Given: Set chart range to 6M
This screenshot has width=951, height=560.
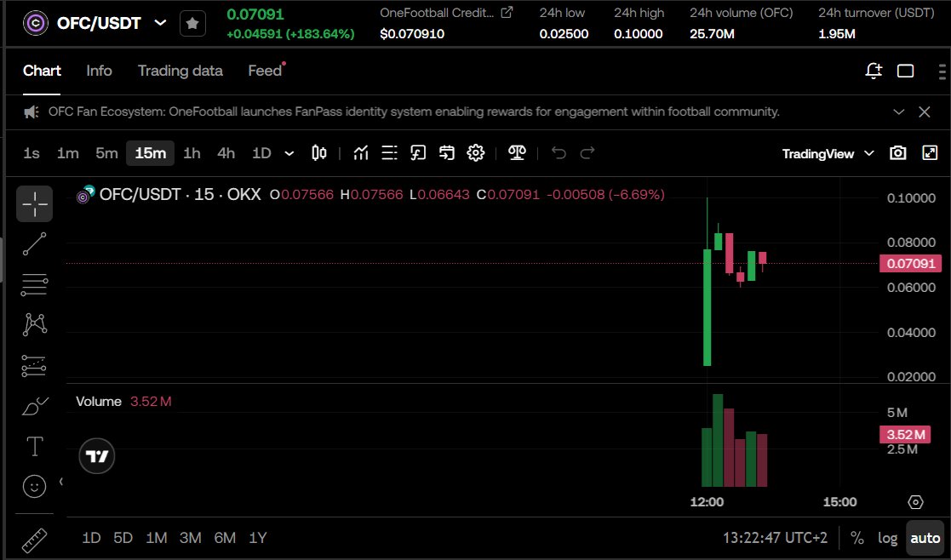Looking at the screenshot, I should click(x=225, y=538).
